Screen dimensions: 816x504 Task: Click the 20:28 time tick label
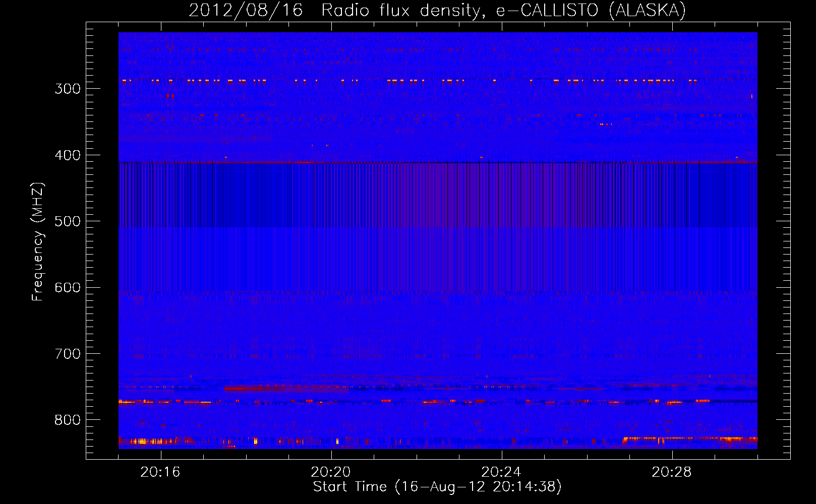coord(672,472)
